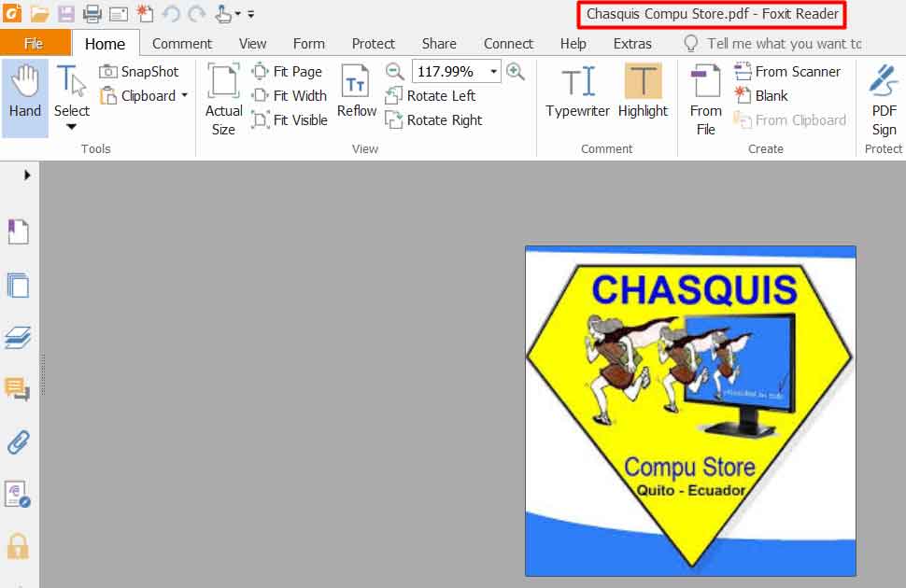Click Actual Size view button
This screenshot has height=588, width=906.
(223, 99)
